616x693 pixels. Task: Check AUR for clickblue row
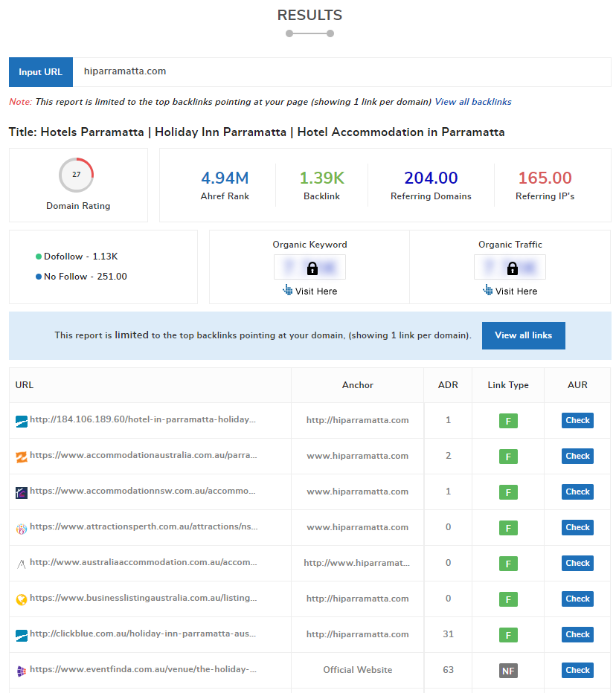click(x=577, y=635)
